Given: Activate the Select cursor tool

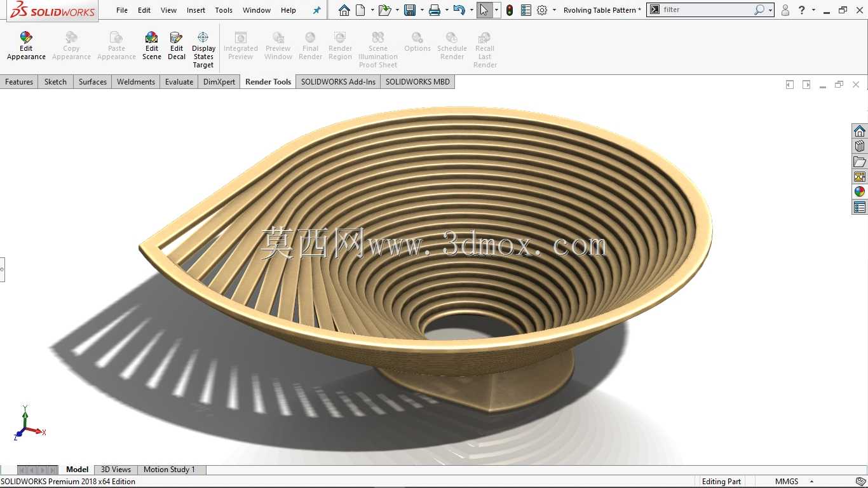Looking at the screenshot, I should pyautogui.click(x=484, y=10).
